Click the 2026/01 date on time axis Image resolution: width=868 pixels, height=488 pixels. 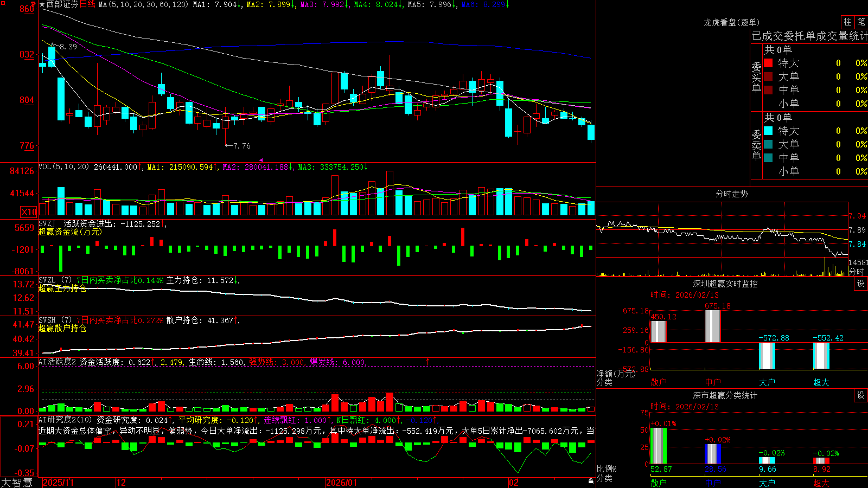point(342,483)
